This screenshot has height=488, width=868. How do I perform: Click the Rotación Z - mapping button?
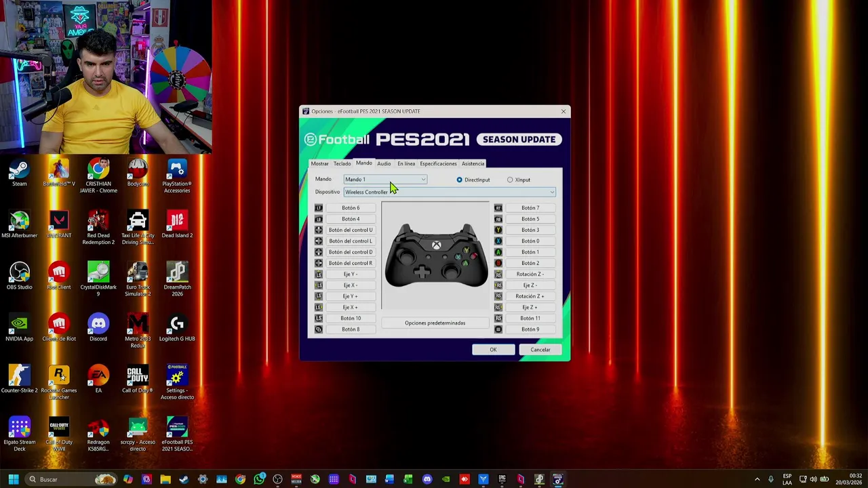(530, 274)
